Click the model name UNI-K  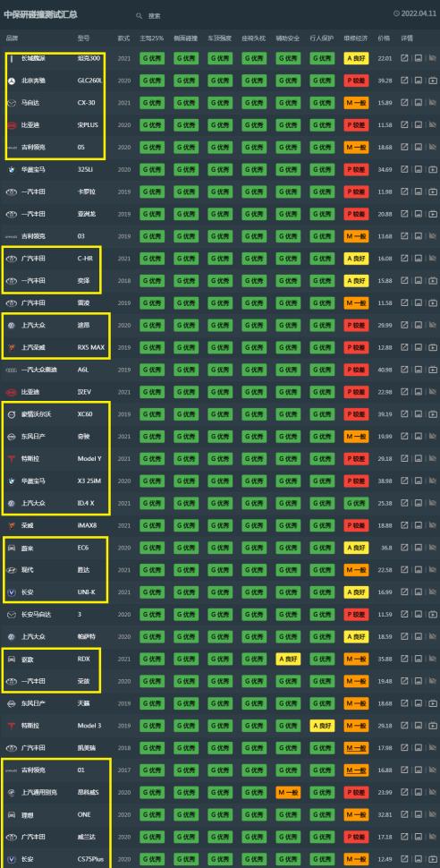(x=87, y=592)
